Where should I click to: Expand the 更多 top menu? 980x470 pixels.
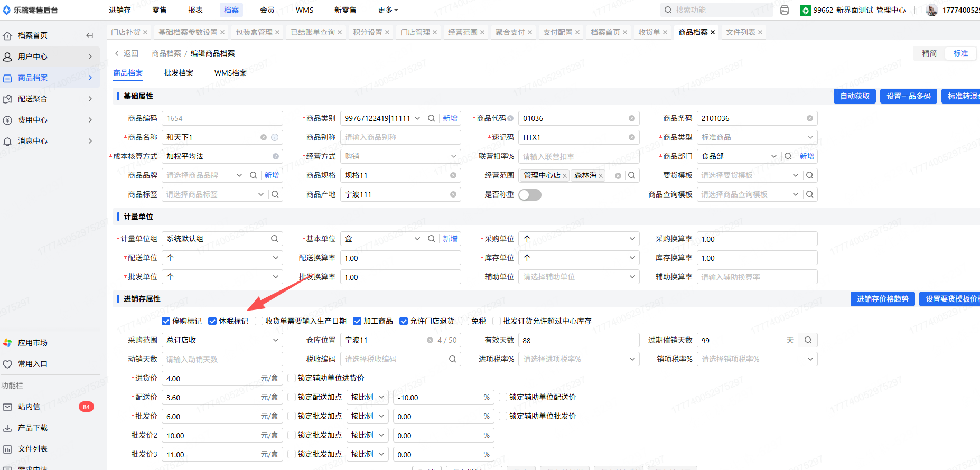(388, 10)
